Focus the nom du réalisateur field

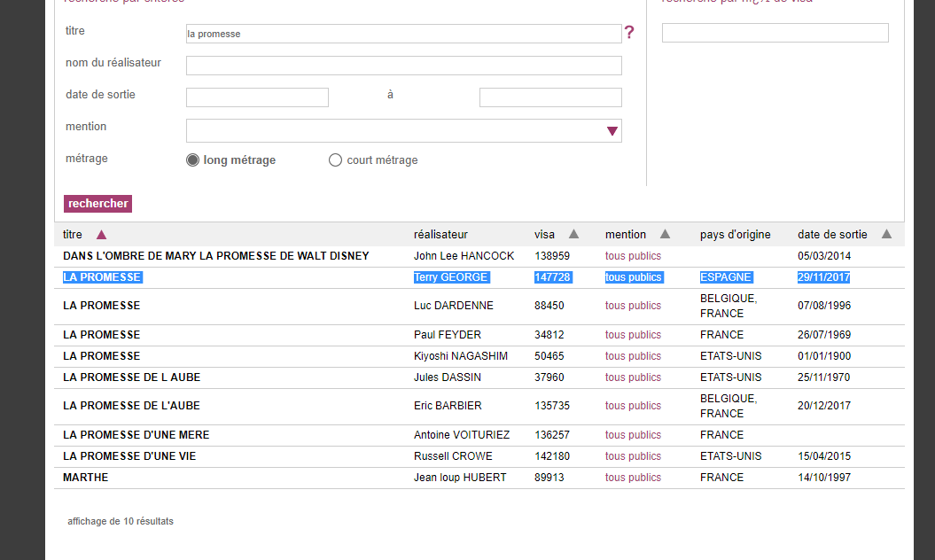[404, 66]
